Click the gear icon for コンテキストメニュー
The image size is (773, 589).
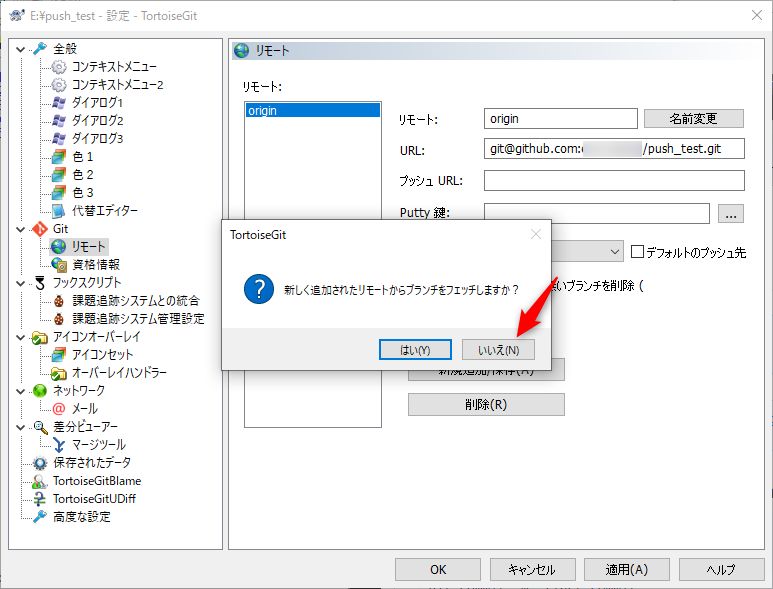point(59,67)
